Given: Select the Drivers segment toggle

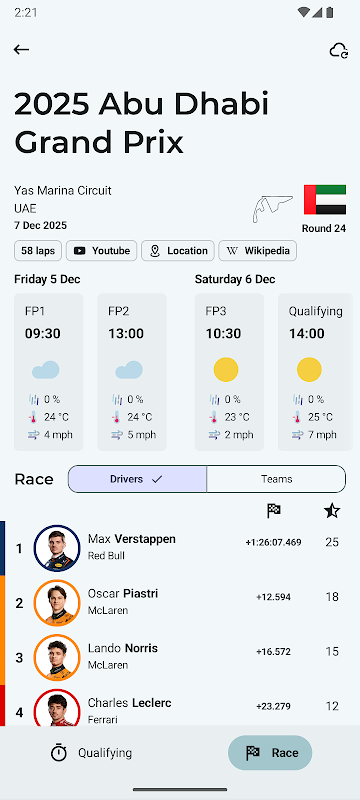Looking at the screenshot, I should (137, 479).
